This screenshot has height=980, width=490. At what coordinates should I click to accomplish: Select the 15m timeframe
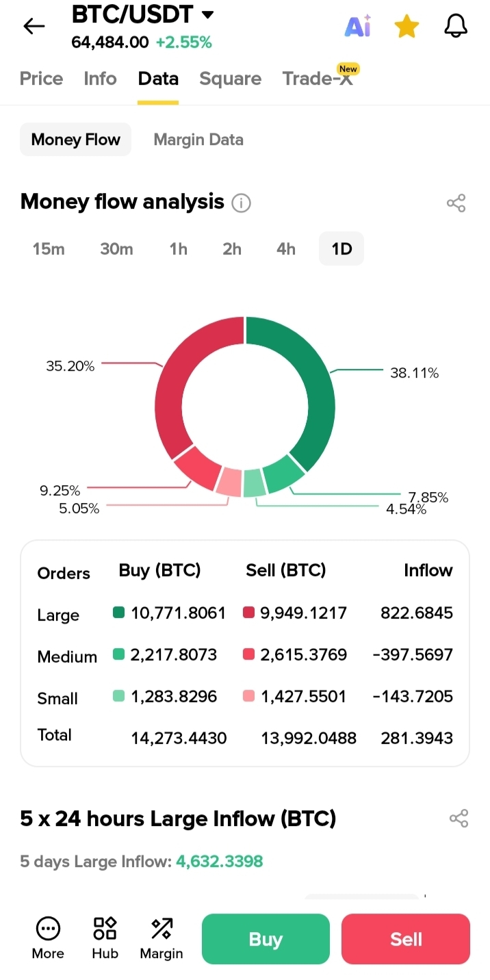tap(49, 248)
